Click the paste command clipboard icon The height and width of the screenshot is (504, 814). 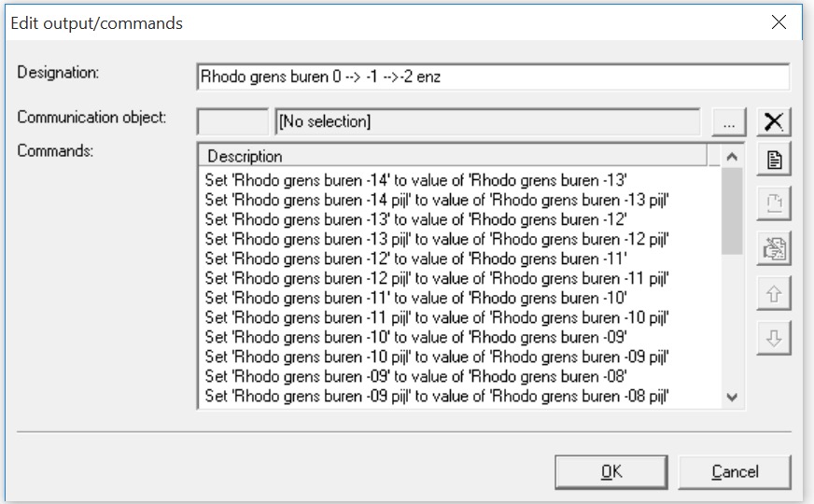(774, 247)
